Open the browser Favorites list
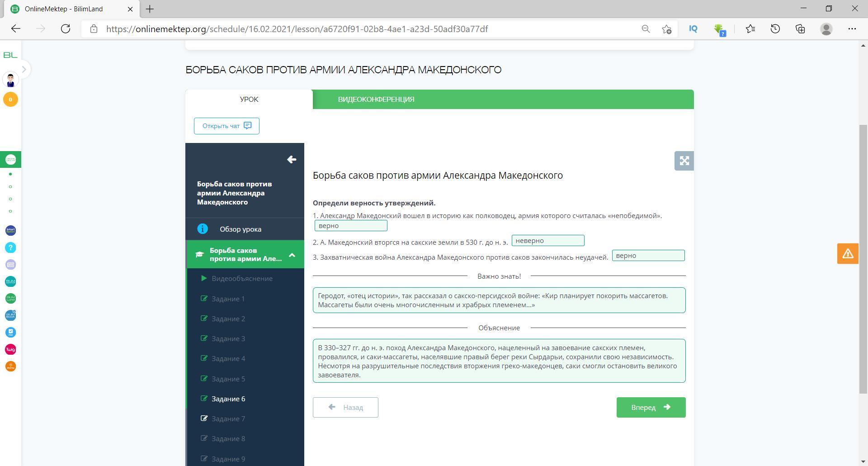The height and width of the screenshot is (466, 868). tap(750, 29)
